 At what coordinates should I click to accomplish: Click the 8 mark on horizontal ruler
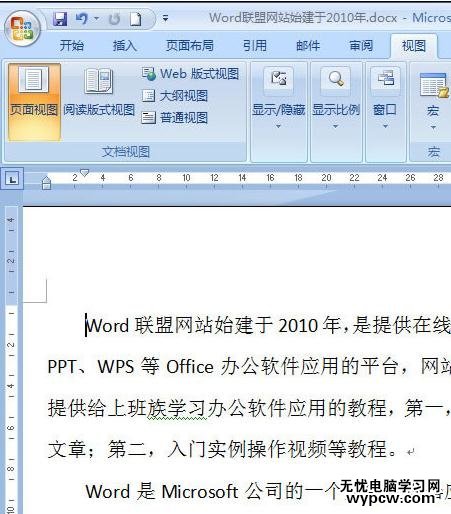[x=159, y=178]
